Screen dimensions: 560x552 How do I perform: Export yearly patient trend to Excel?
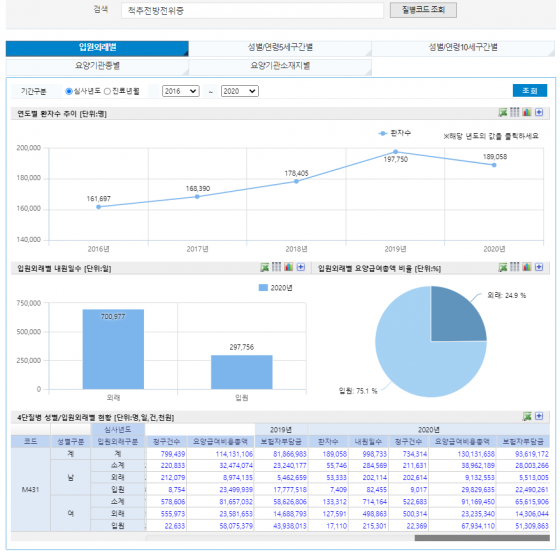point(502,112)
